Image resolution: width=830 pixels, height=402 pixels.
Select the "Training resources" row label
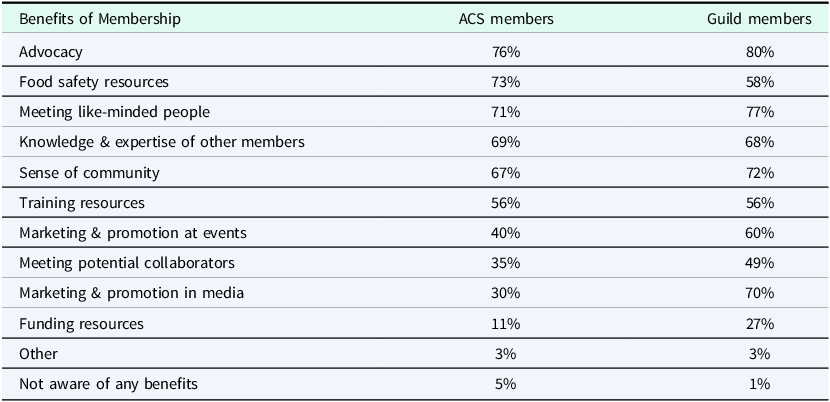(x=82, y=203)
